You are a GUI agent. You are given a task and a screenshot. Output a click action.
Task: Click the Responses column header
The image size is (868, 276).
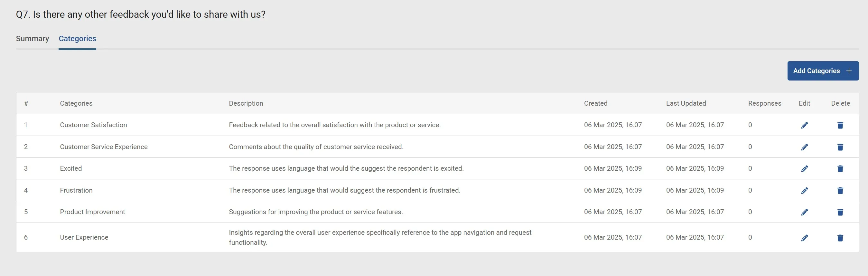point(764,103)
